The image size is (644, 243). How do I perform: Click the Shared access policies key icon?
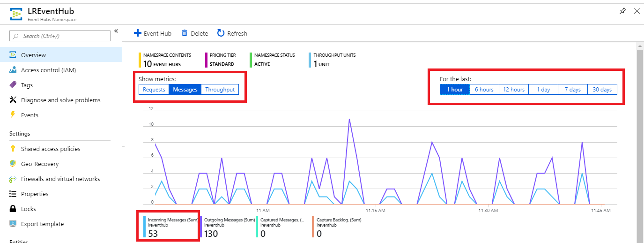click(13, 149)
